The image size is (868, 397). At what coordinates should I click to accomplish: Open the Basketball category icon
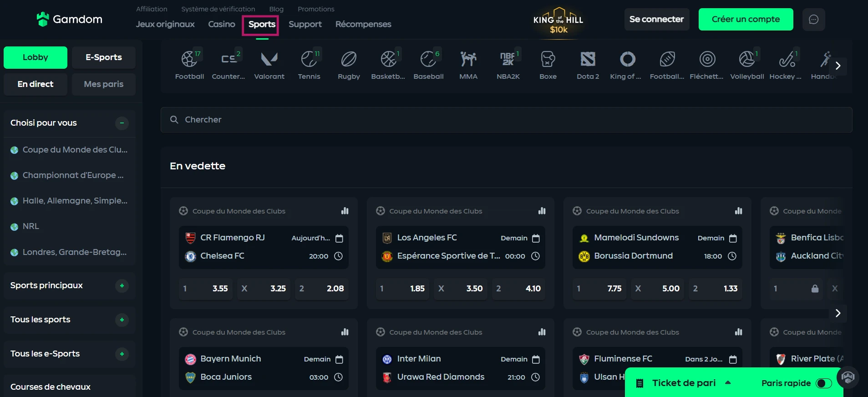388,65
